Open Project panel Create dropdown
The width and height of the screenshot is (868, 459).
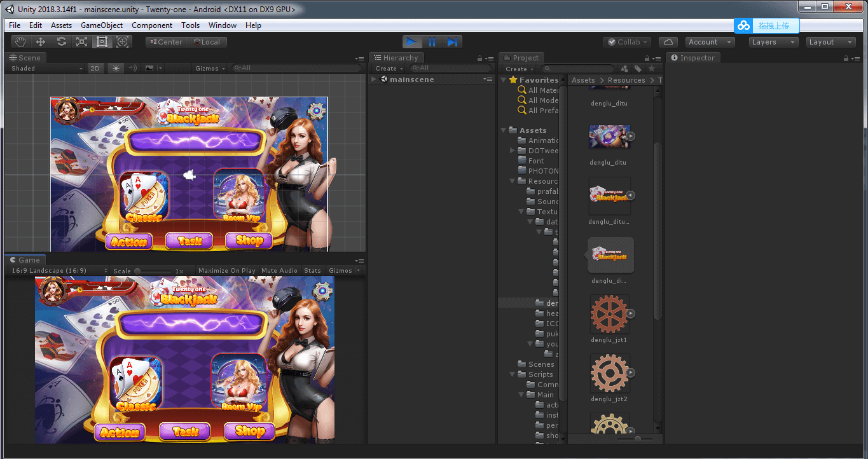tap(520, 69)
